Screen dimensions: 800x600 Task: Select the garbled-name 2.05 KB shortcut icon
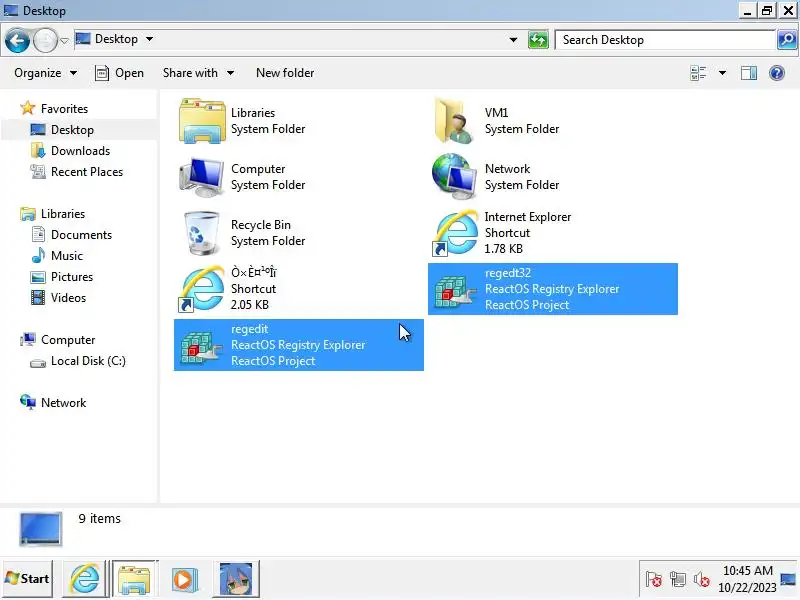(x=202, y=289)
